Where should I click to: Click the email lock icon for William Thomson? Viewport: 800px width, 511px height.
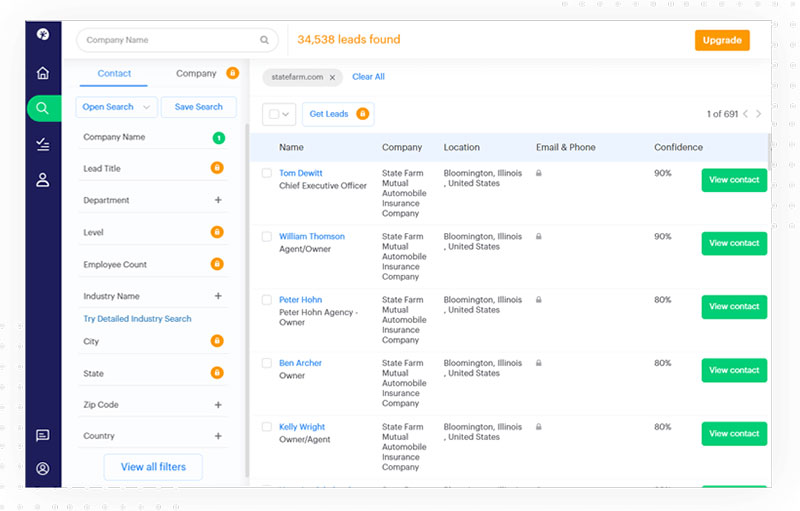[538, 237]
